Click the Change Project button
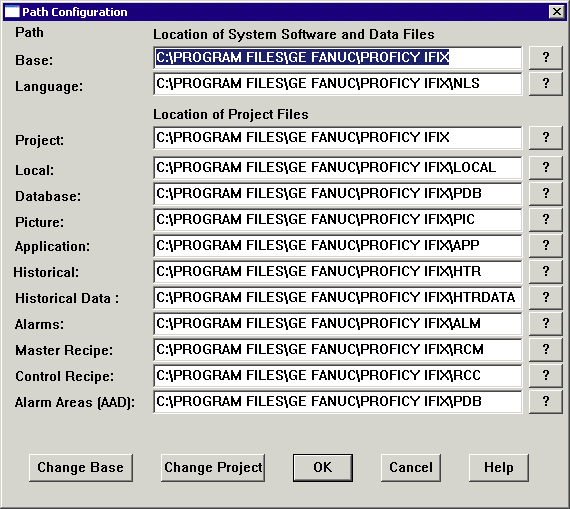This screenshot has width=570, height=509. [x=213, y=468]
